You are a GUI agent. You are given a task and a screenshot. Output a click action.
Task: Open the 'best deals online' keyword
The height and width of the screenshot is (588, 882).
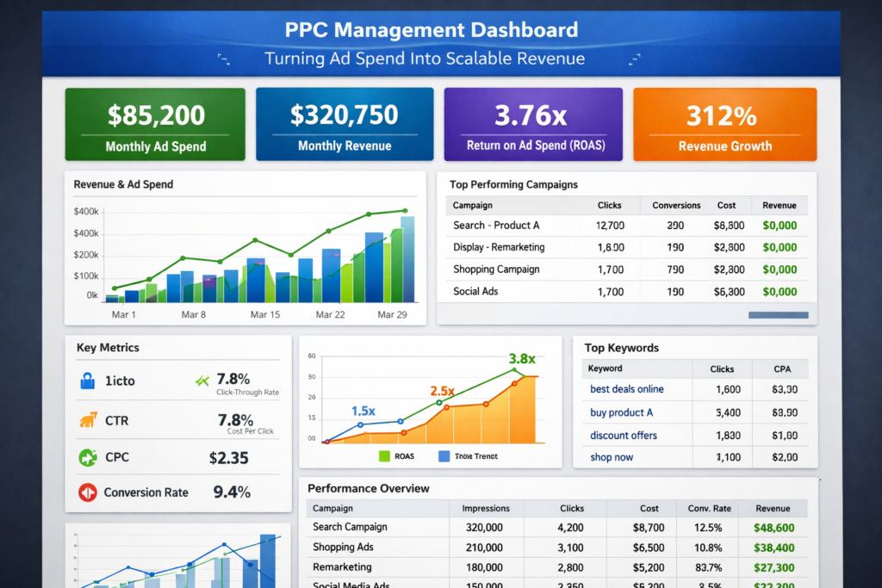626,389
